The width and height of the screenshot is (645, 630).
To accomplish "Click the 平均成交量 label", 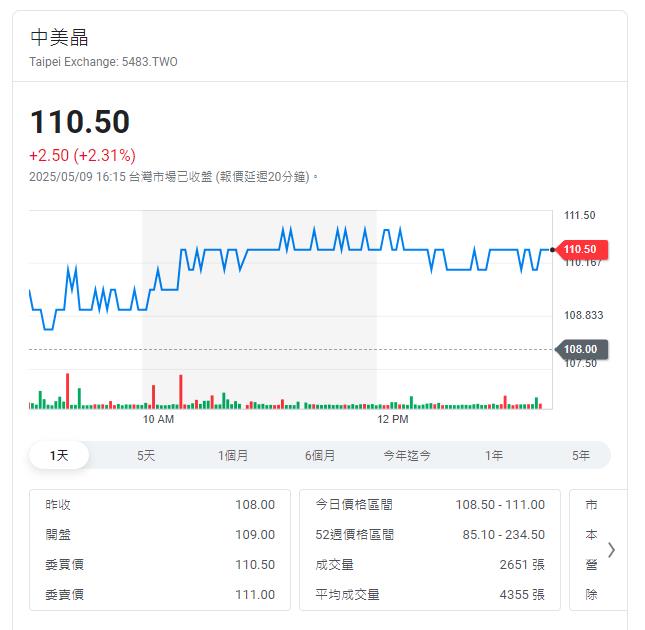I will (x=348, y=595).
